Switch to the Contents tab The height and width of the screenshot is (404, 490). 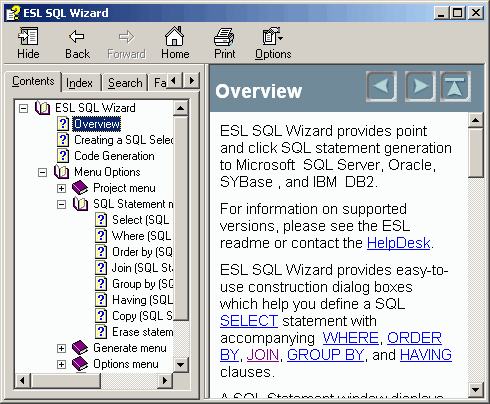33,81
